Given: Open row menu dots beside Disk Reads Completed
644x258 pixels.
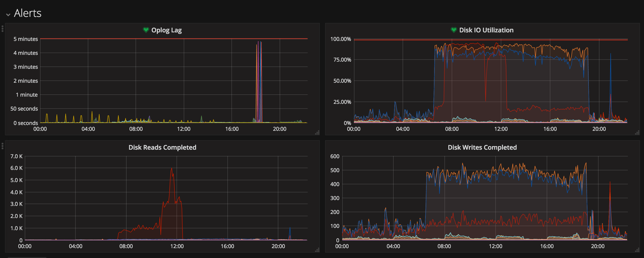Looking at the screenshot, I should point(2,146).
